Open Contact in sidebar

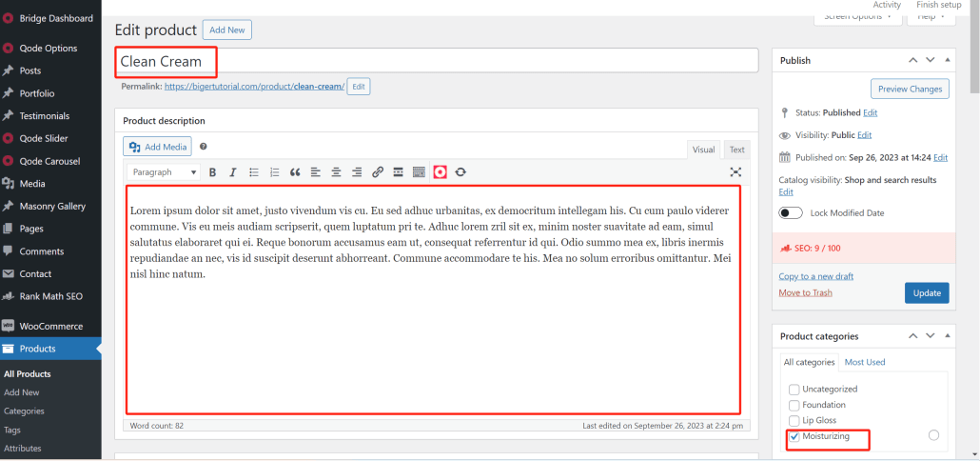pos(50,273)
